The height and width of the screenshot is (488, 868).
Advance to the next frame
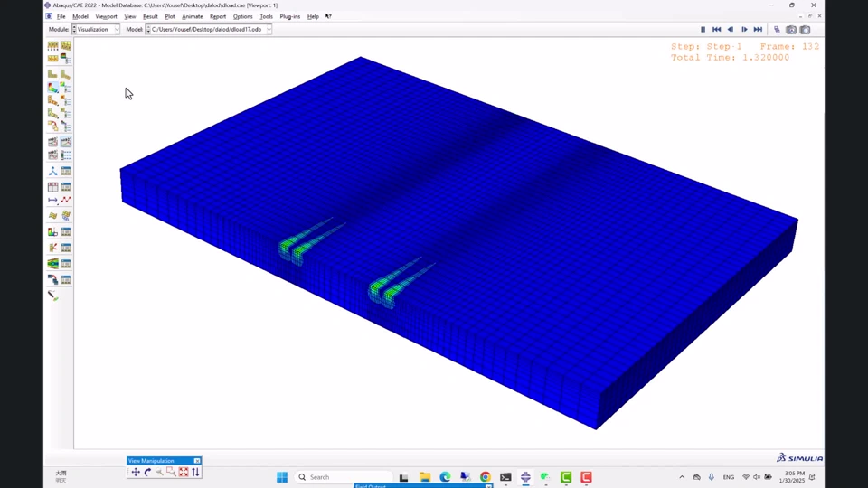[744, 29]
